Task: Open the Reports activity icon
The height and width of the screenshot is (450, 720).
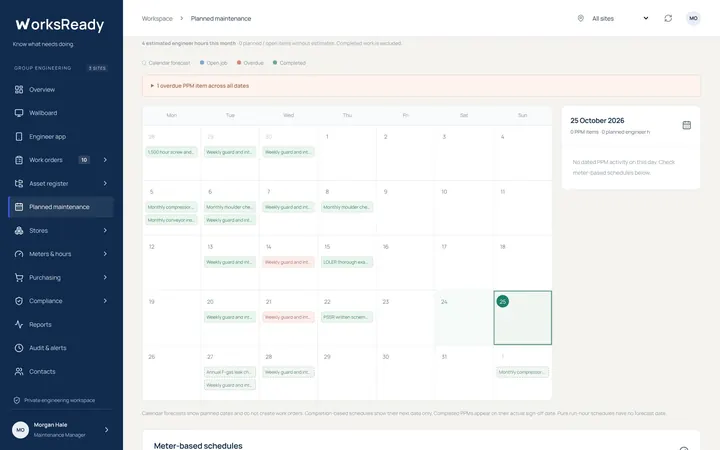Action: point(19,324)
